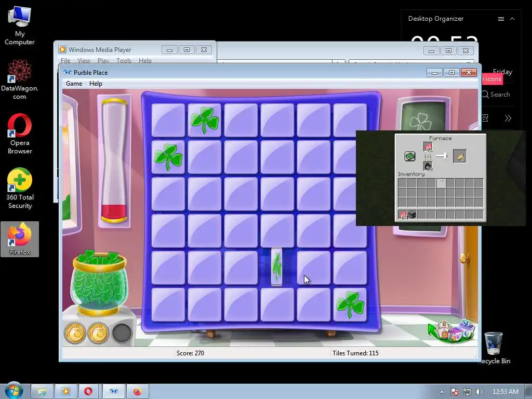Open the Game menu in Purble Place
This screenshot has height=399, width=532.
click(74, 84)
